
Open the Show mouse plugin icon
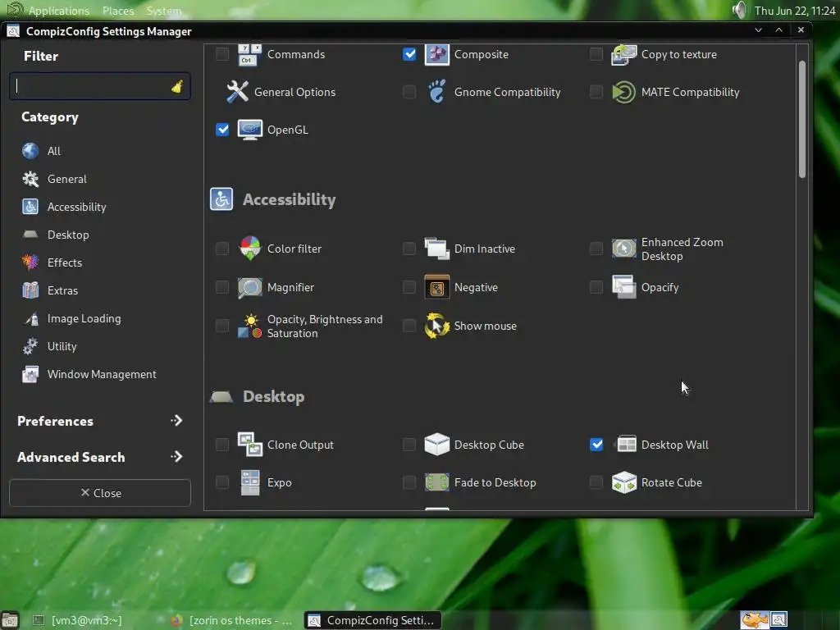click(x=436, y=326)
